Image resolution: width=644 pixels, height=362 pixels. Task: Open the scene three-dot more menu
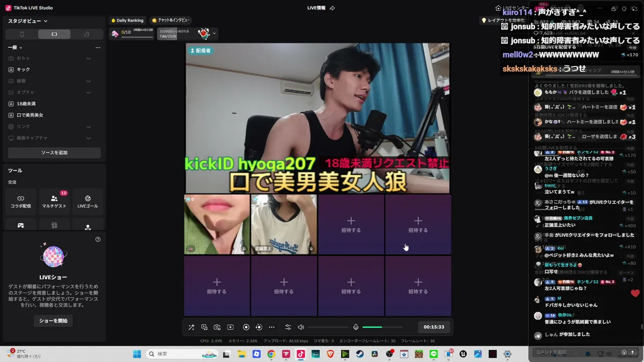coord(98,47)
